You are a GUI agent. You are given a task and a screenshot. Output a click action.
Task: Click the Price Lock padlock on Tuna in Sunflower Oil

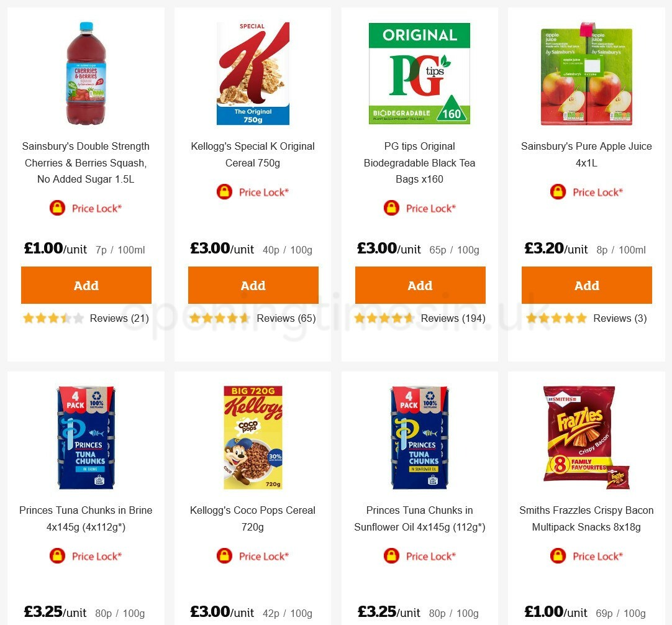391,555
